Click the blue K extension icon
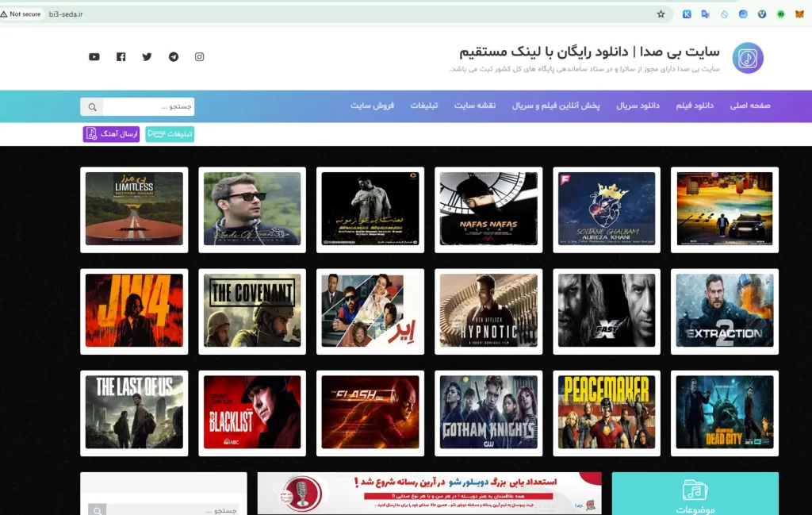The height and width of the screenshot is (515, 812). point(687,14)
